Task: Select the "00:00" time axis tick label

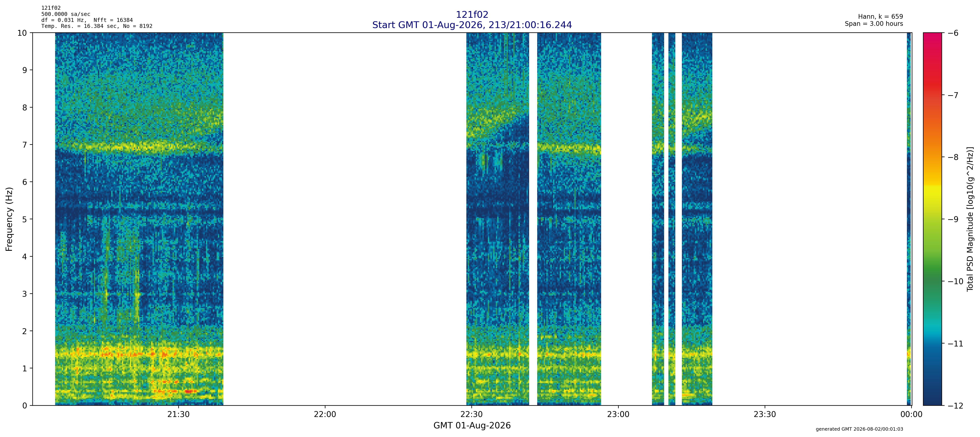Action: (911, 415)
